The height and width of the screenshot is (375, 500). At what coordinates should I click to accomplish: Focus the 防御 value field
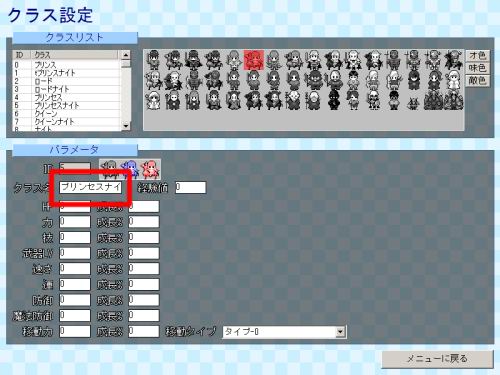75,300
